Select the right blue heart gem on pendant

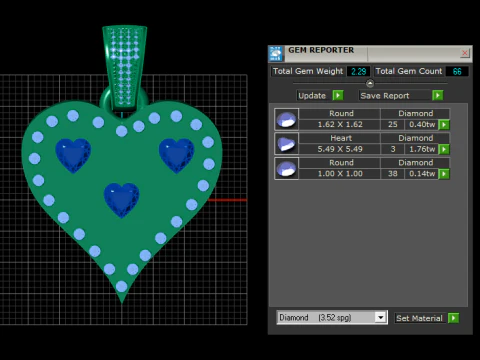click(x=177, y=155)
